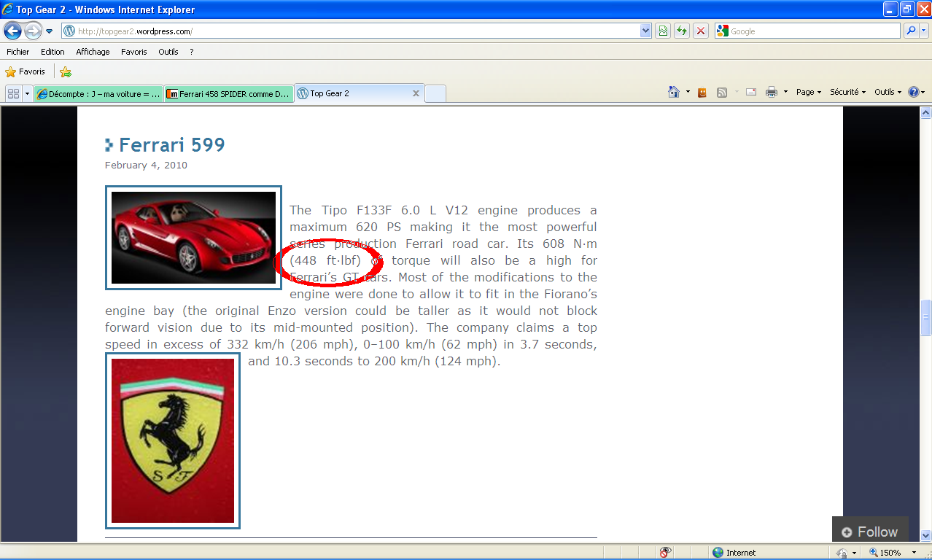Click the WordPress site icon in address bar
This screenshot has width=932, height=560.
[69, 31]
